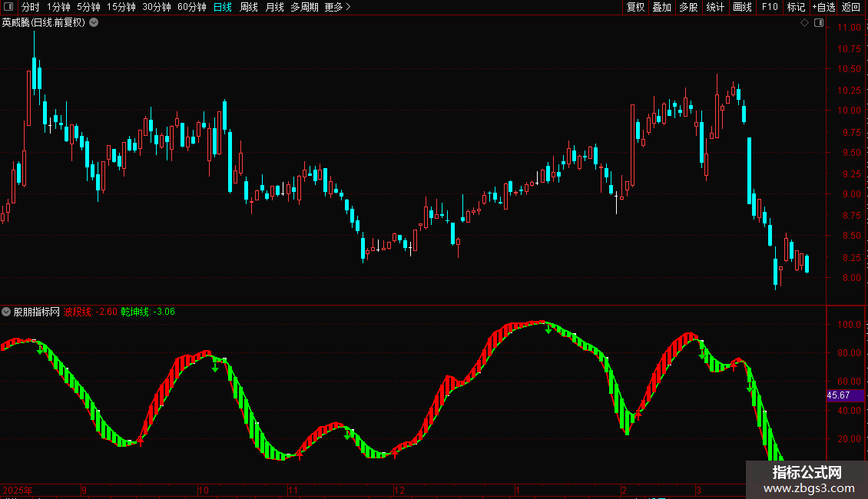Click the 11.00 price axis label

point(849,27)
